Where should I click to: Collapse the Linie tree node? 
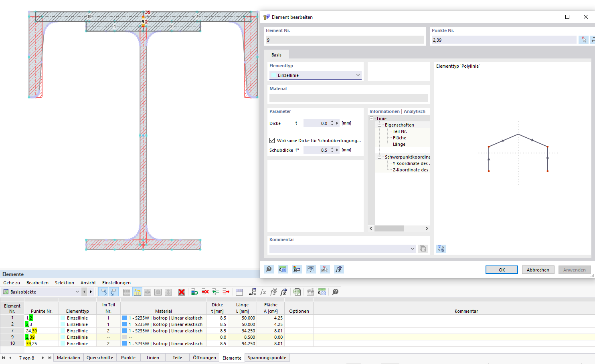pos(372,119)
